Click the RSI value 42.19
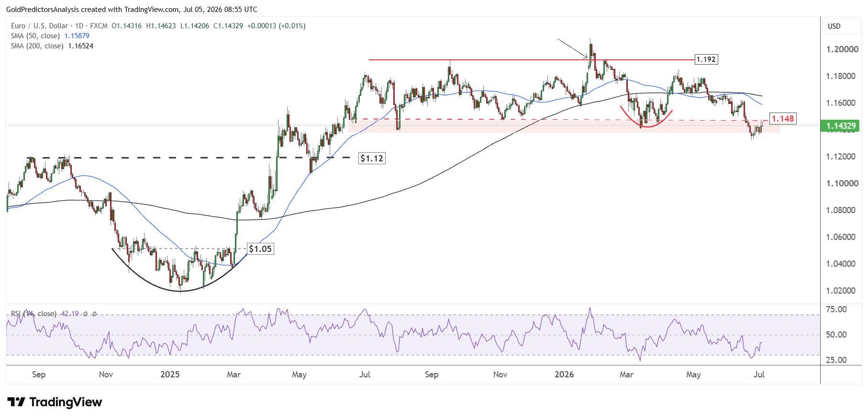Viewport: 868px width, 420px height. (70, 314)
